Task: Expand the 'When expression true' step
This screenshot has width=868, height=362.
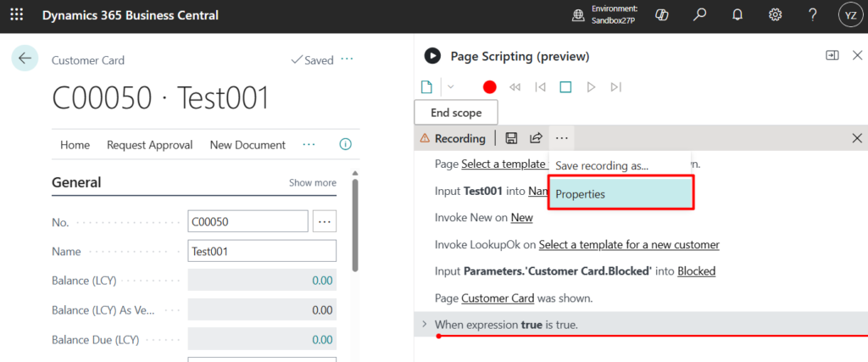Action: 424,325
